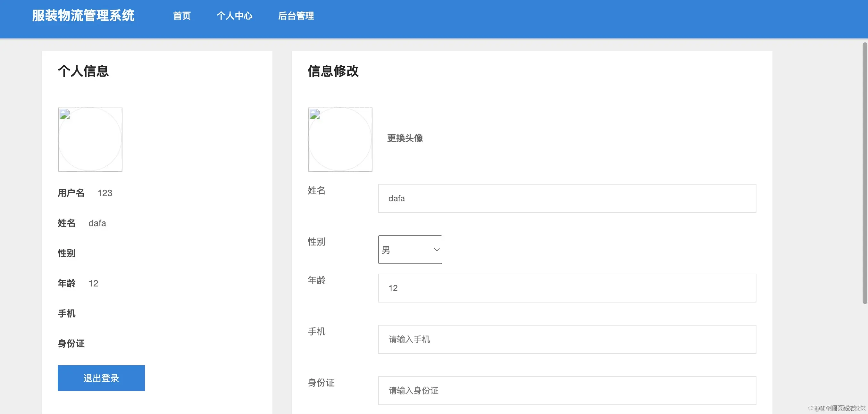Focus the 请输入身份证 input field

pos(567,390)
